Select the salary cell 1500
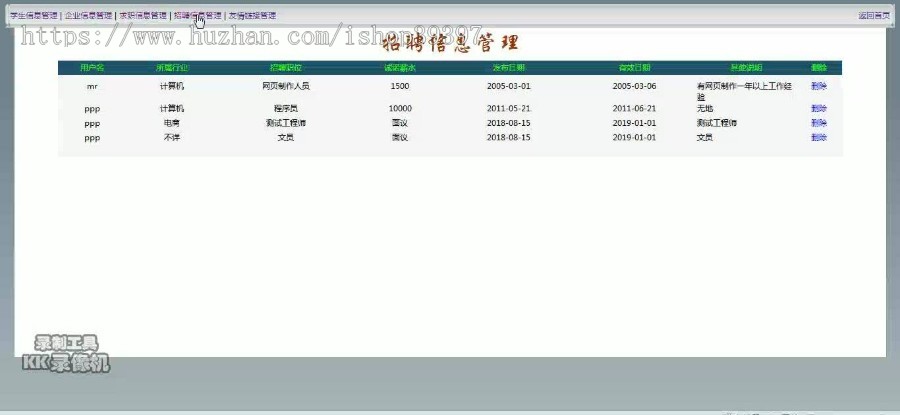 click(399, 86)
